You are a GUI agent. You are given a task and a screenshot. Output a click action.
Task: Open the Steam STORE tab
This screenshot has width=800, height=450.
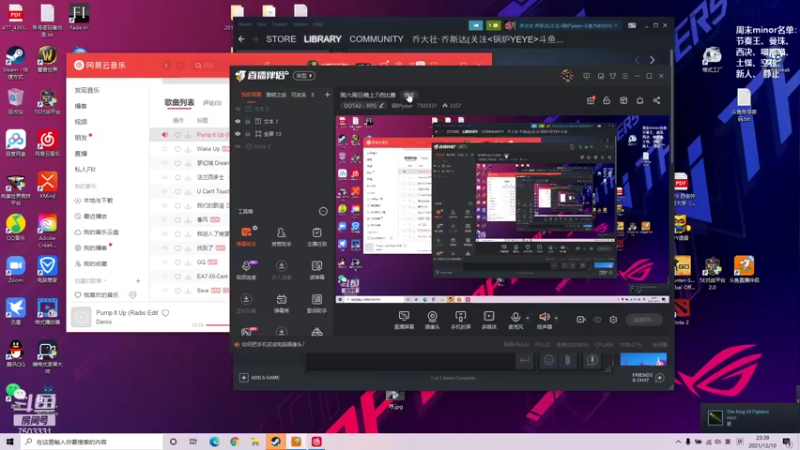[281, 39]
